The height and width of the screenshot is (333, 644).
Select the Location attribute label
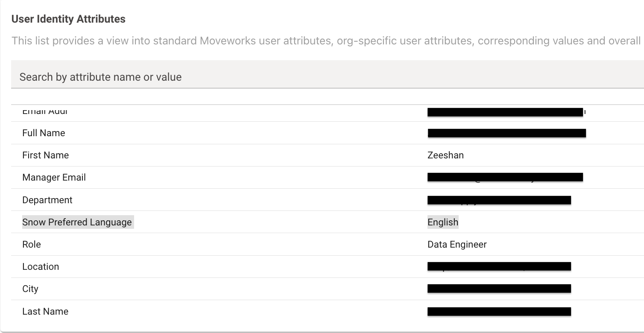[x=41, y=266]
